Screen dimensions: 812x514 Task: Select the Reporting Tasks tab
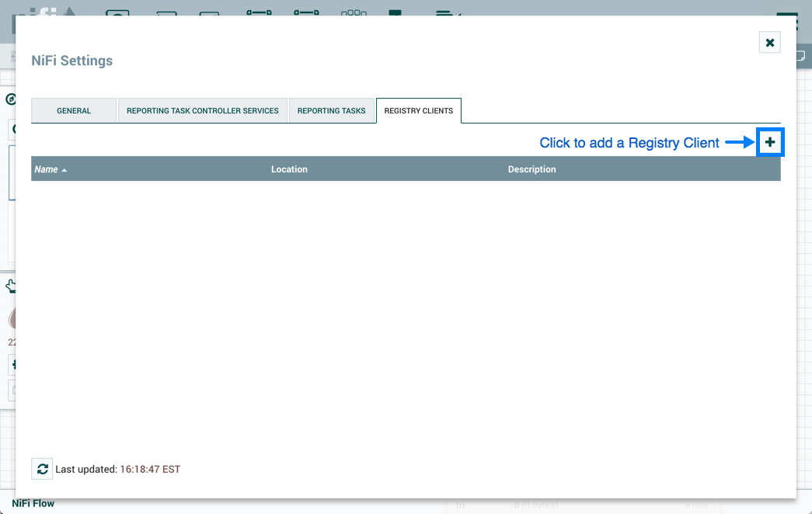point(331,111)
